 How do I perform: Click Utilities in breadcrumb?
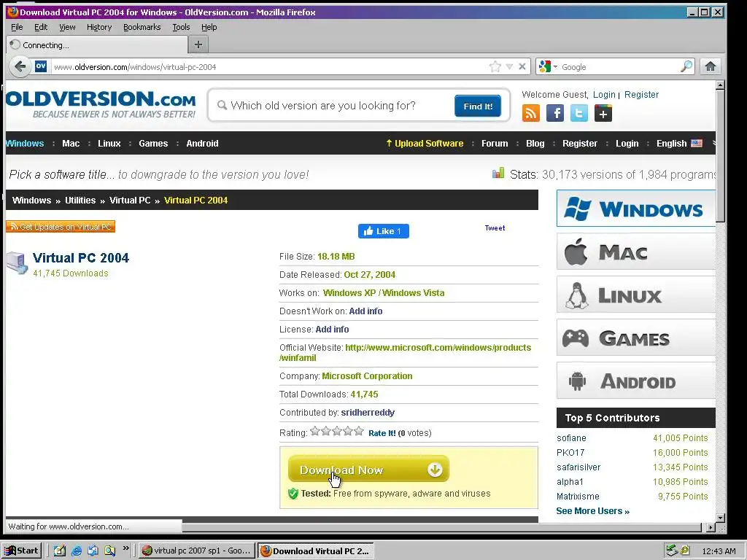pyautogui.click(x=80, y=201)
